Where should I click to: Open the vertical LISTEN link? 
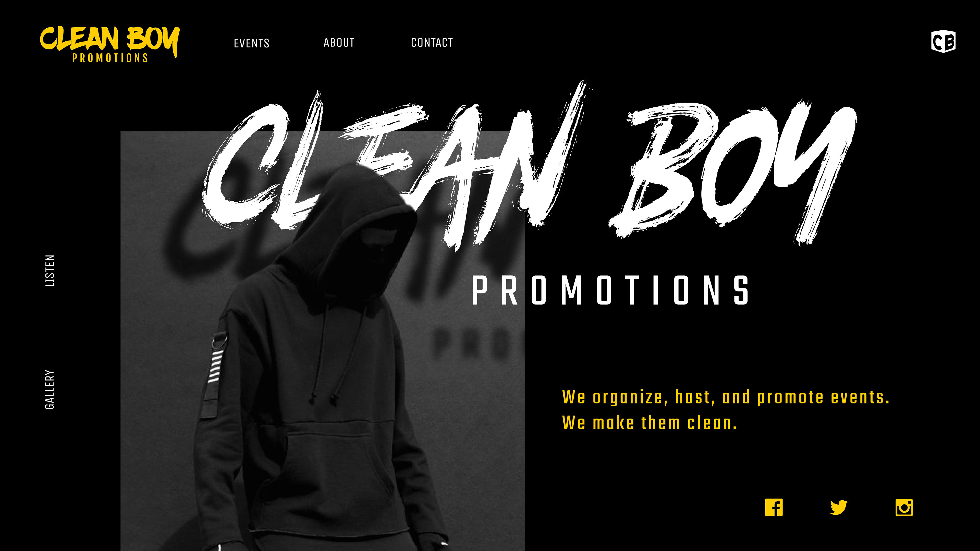[50, 271]
